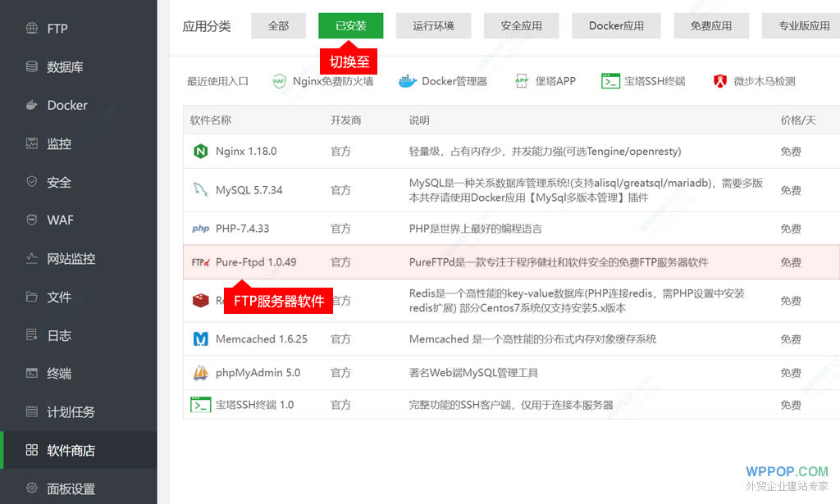Open the 专业版应用 category tab
This screenshot has width=840, height=504.
pos(801,25)
